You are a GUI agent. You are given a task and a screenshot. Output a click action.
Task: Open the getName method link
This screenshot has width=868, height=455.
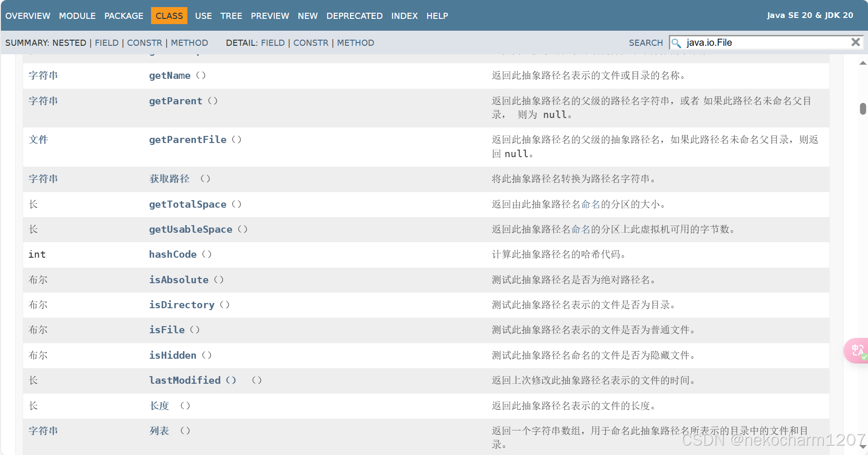coord(170,76)
